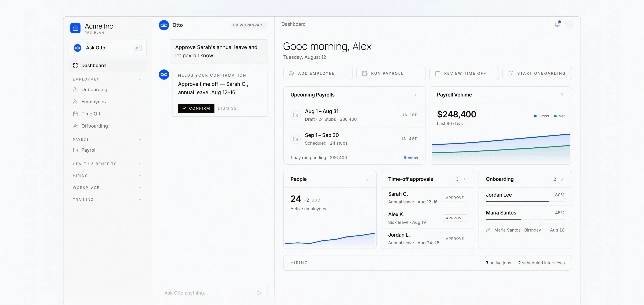Expand the Training section
The width and height of the screenshot is (644, 305).
140,200
